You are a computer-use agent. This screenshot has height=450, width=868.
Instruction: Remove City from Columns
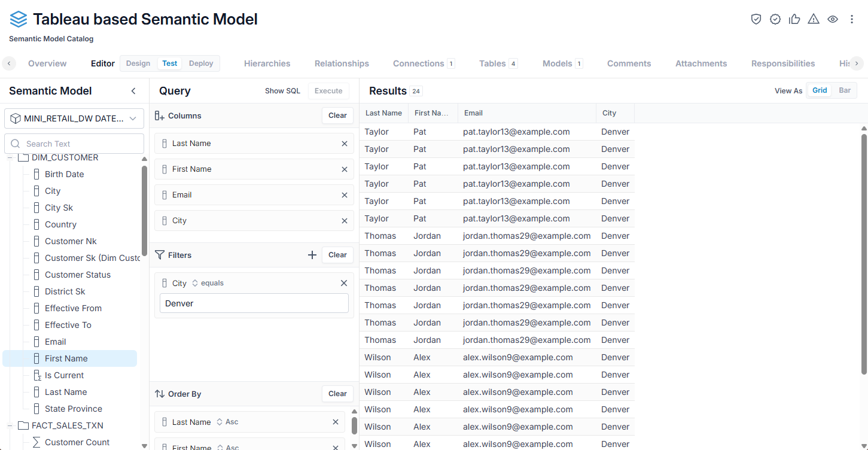(345, 221)
